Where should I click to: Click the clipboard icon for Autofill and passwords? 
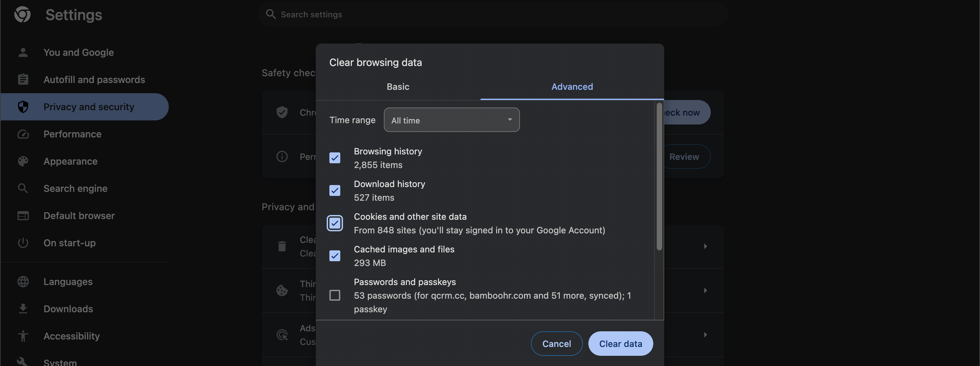click(x=23, y=80)
